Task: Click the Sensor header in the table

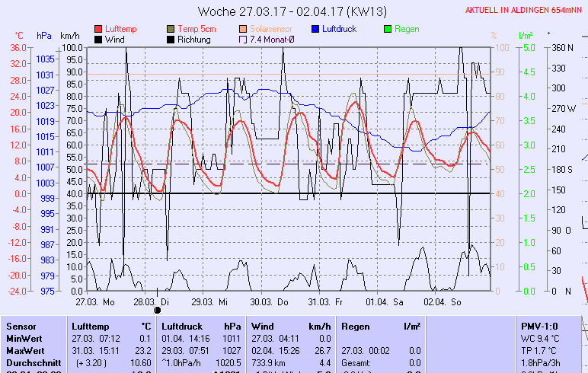Action: coord(21,326)
